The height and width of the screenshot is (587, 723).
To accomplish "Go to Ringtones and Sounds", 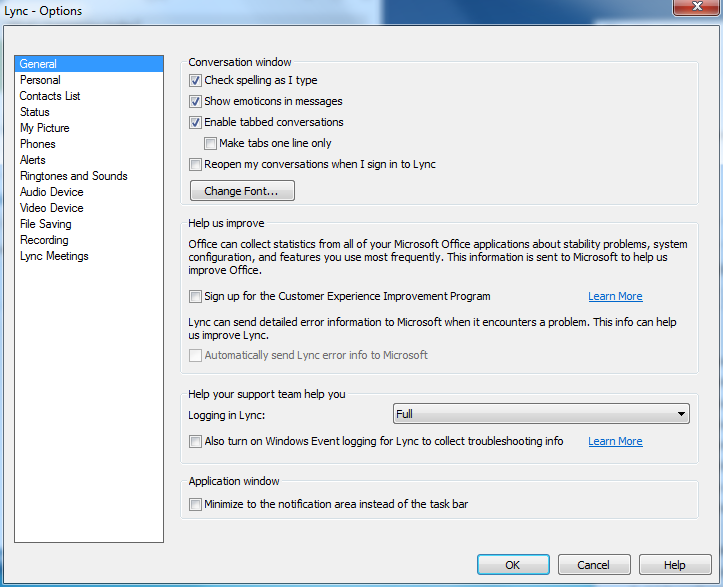I will pos(89,176).
